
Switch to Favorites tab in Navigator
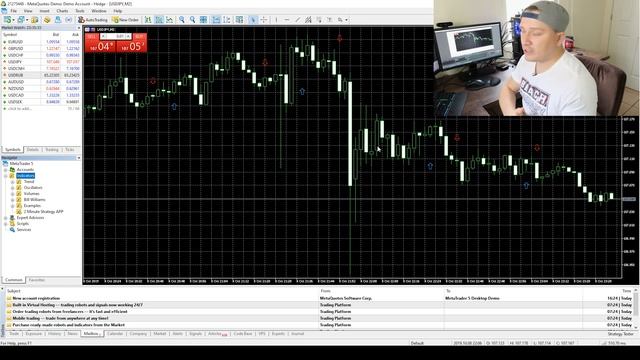37,280
